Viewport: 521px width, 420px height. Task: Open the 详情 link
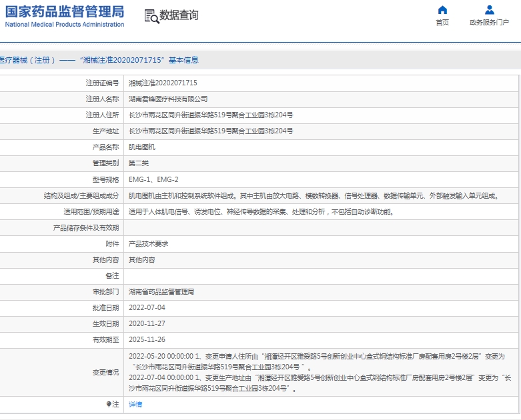pos(135,404)
